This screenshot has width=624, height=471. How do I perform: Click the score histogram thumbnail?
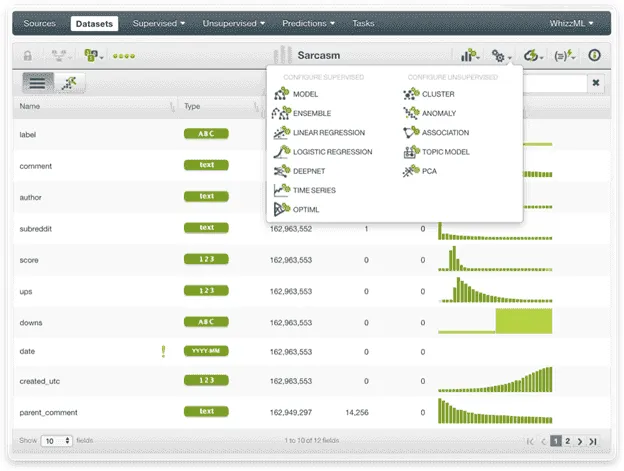pyautogui.click(x=495, y=259)
